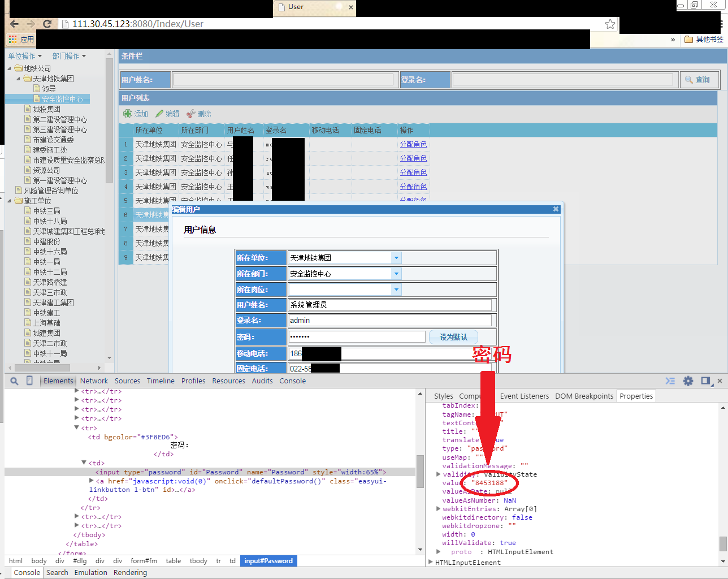The width and height of the screenshot is (728, 579).
Task: Toggle the DevTools device mode icon
Action: (x=29, y=381)
